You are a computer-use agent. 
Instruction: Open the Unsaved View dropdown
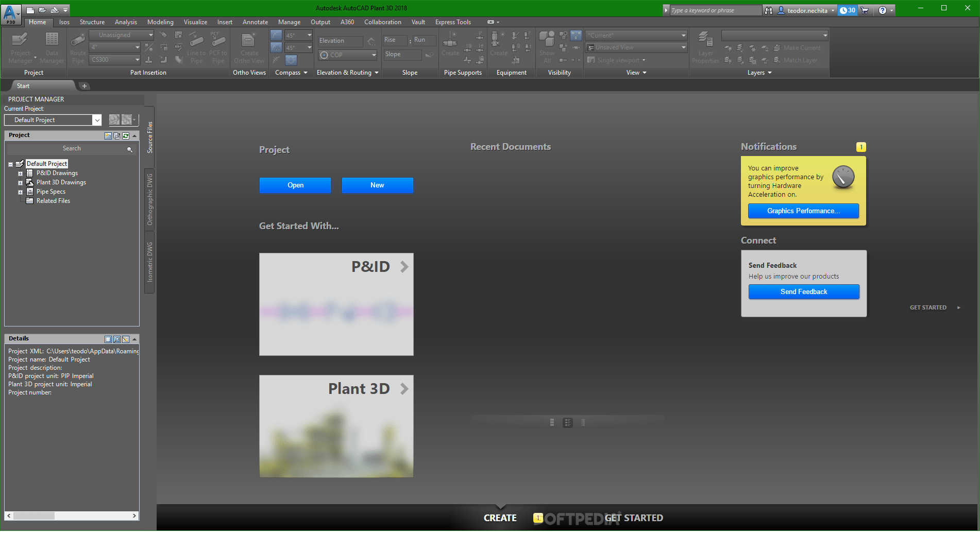click(637, 47)
